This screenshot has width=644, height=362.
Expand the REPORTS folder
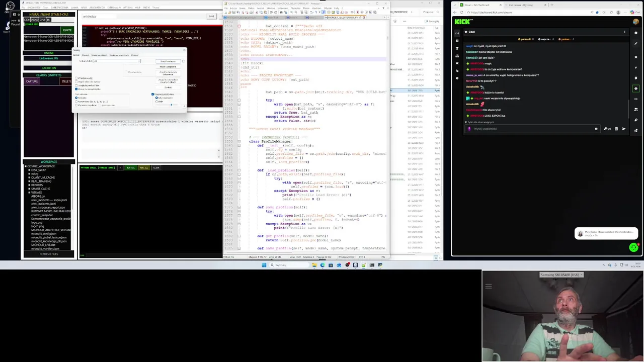(x=29, y=185)
